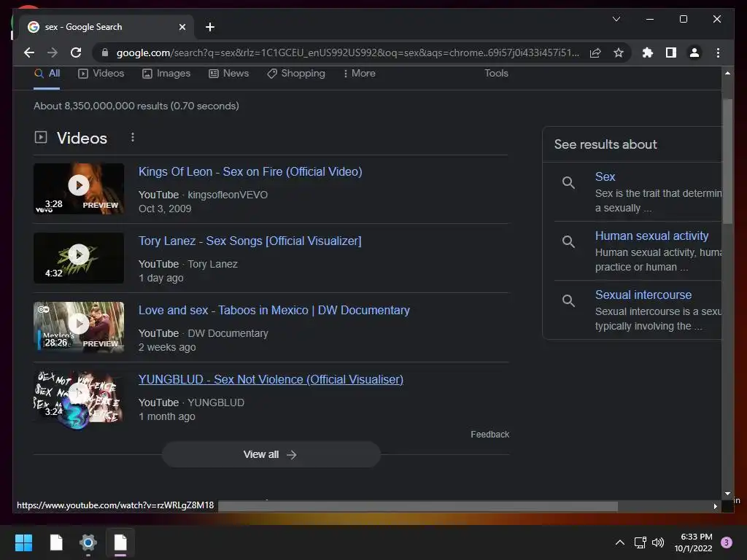Click the scroll up arrow of page
Viewport: 747px width, 560px height.
tap(727, 74)
